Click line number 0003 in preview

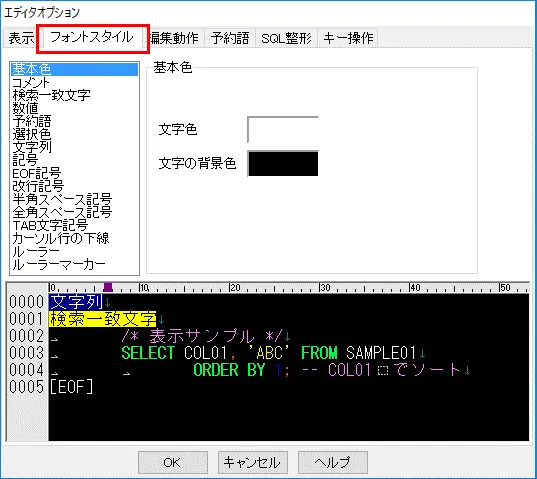pos(27,353)
